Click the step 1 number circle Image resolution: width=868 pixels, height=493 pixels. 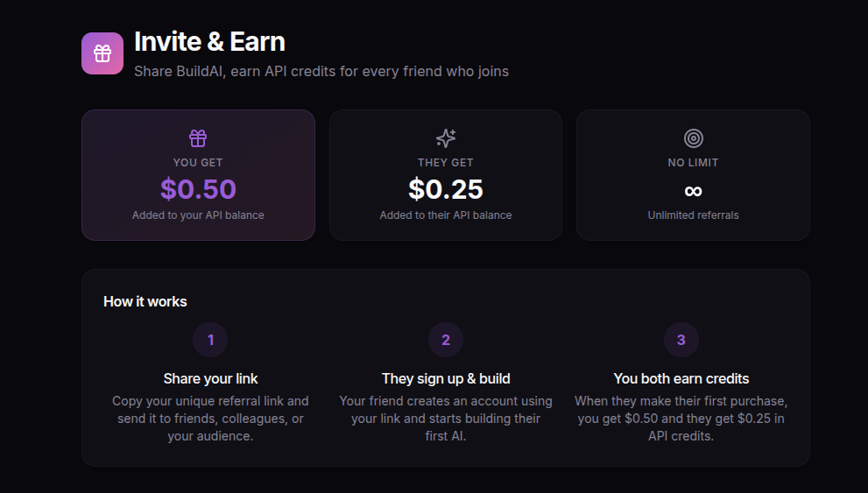[210, 340]
